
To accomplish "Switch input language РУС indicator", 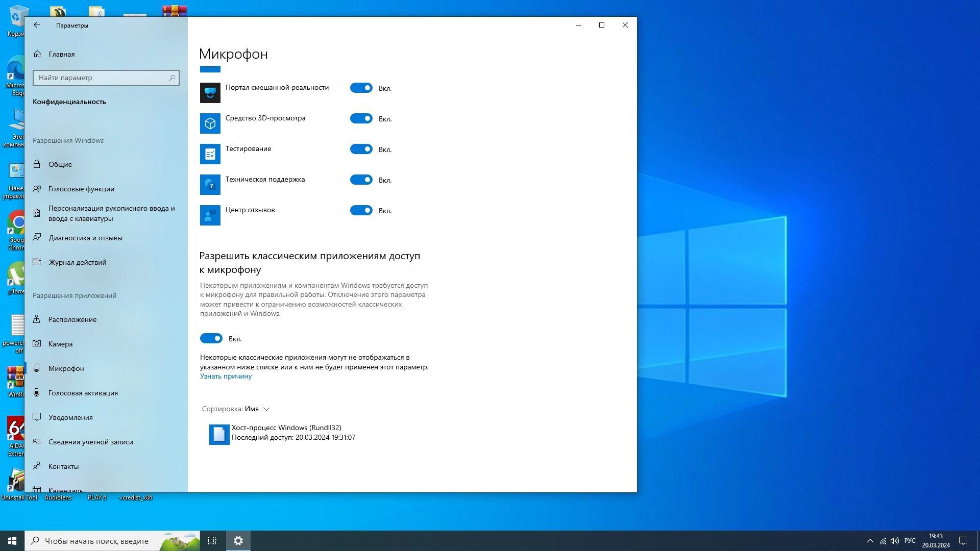I will pyautogui.click(x=910, y=541).
